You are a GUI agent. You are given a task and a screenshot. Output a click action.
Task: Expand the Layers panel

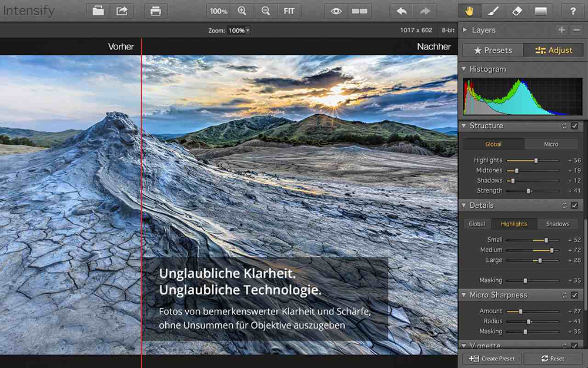465,30
